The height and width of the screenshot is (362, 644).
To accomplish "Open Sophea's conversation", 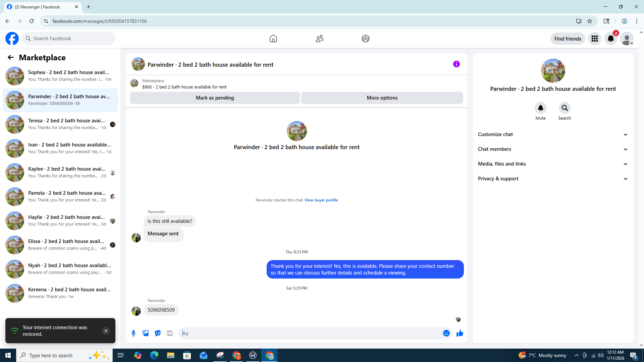I will point(60,76).
